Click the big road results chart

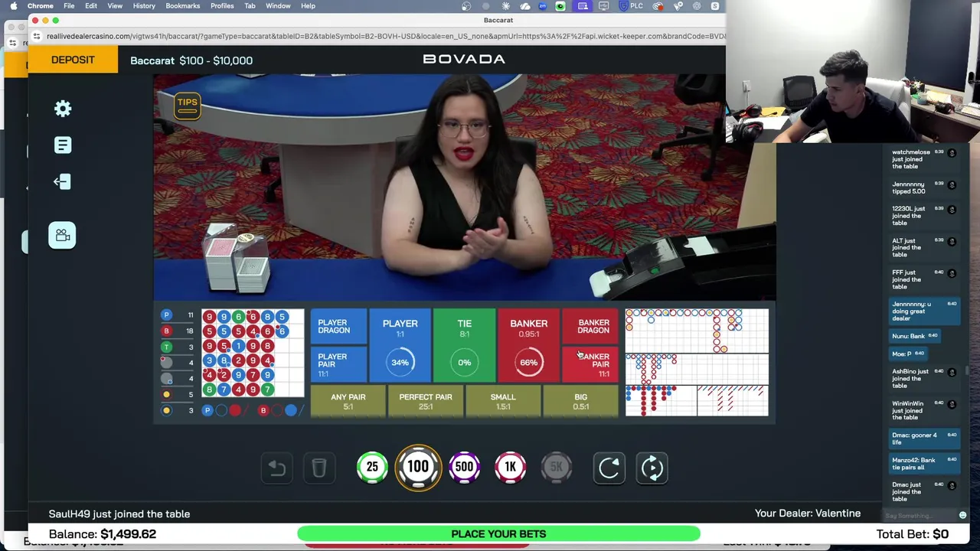pyautogui.click(x=697, y=331)
